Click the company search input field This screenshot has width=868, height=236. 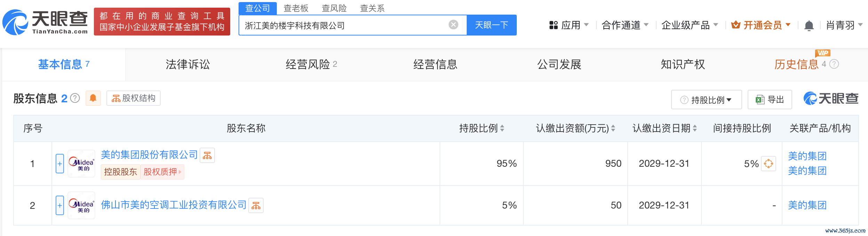pyautogui.click(x=344, y=25)
